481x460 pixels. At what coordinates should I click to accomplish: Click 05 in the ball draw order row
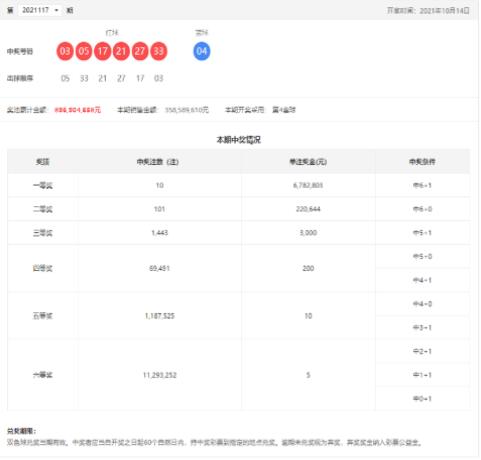[65, 79]
